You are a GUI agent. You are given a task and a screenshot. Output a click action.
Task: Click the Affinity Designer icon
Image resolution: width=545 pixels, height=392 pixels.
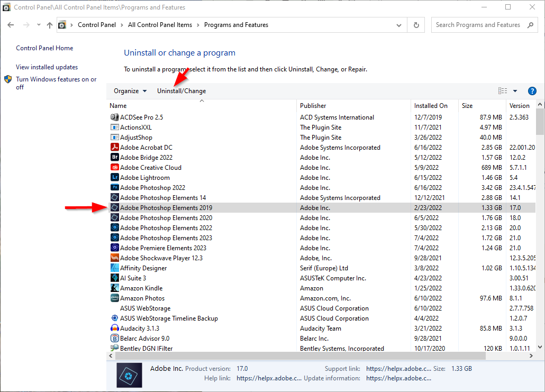coord(114,268)
